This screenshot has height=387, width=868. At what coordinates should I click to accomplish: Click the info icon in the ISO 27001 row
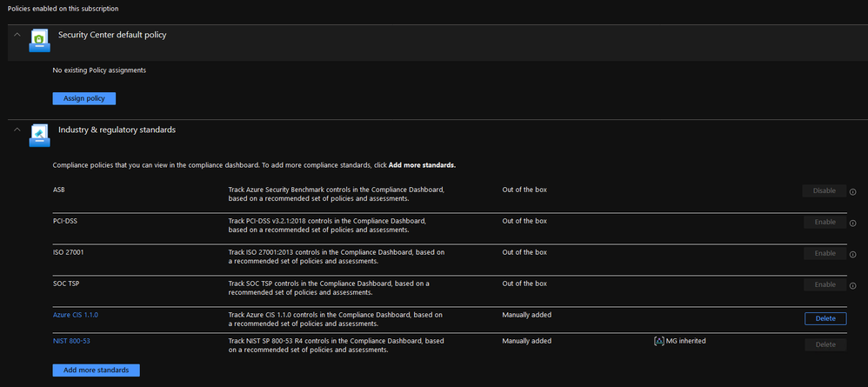pyautogui.click(x=852, y=255)
